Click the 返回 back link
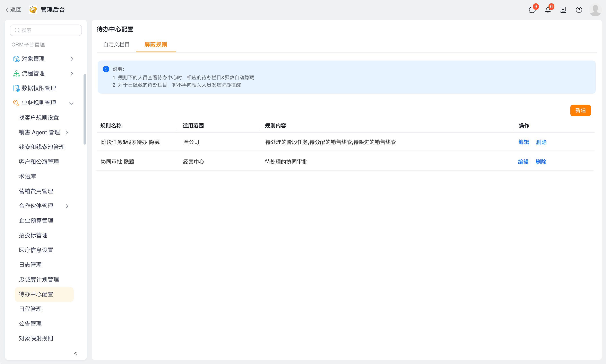 14,10
